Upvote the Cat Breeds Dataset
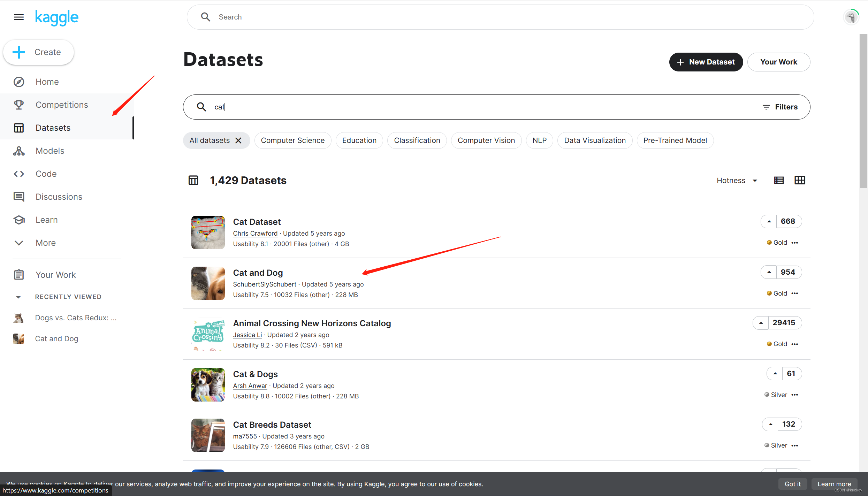The width and height of the screenshot is (868, 496). point(770,424)
